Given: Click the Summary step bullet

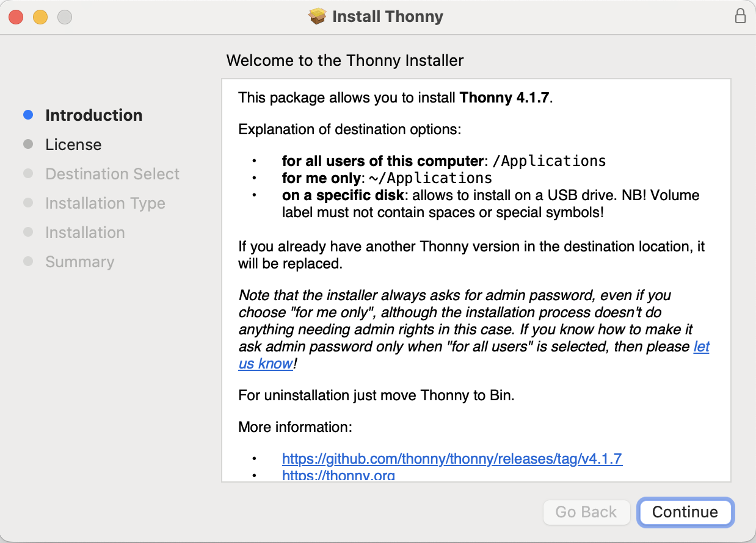Looking at the screenshot, I should pos(27,261).
